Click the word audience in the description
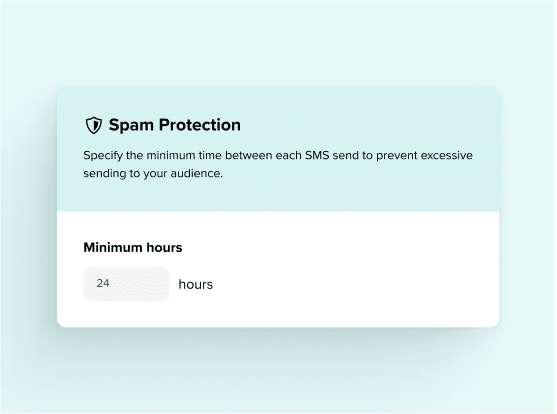This screenshot has height=414, width=557. click(x=196, y=174)
